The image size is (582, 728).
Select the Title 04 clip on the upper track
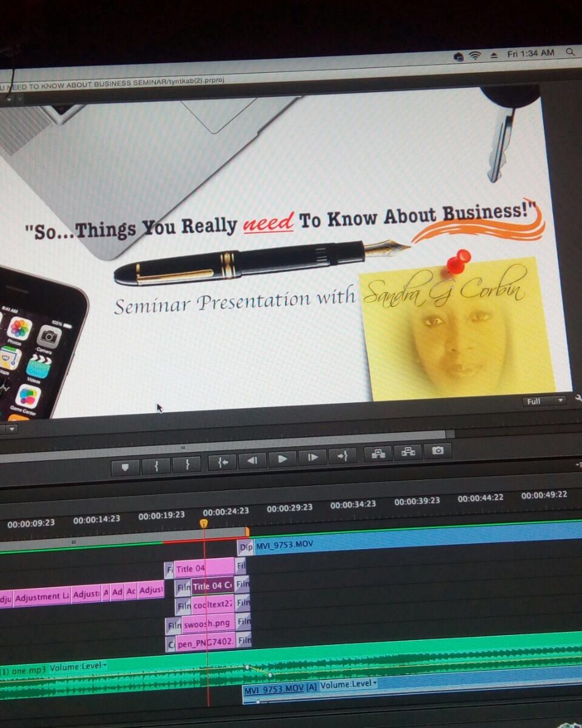pyautogui.click(x=204, y=568)
